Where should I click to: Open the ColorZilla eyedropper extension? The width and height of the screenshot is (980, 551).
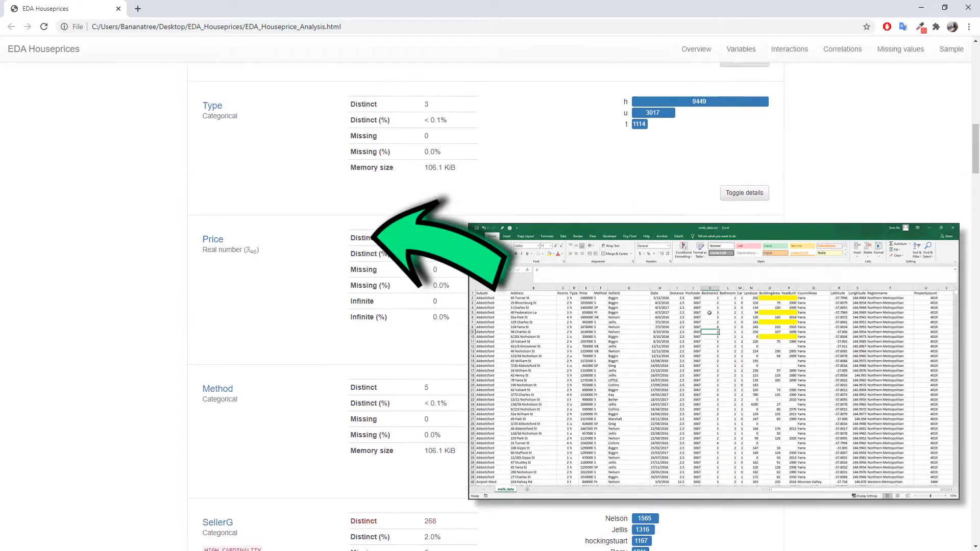920,27
